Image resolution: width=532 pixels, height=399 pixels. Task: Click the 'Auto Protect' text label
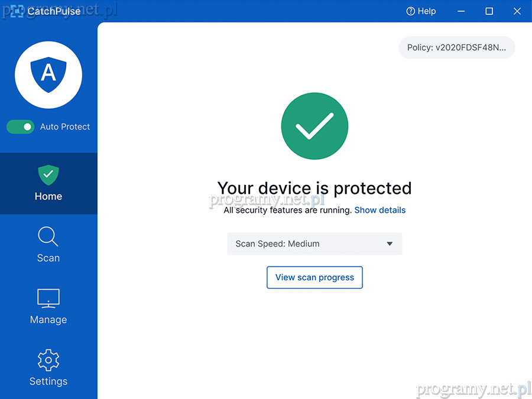[x=65, y=126]
